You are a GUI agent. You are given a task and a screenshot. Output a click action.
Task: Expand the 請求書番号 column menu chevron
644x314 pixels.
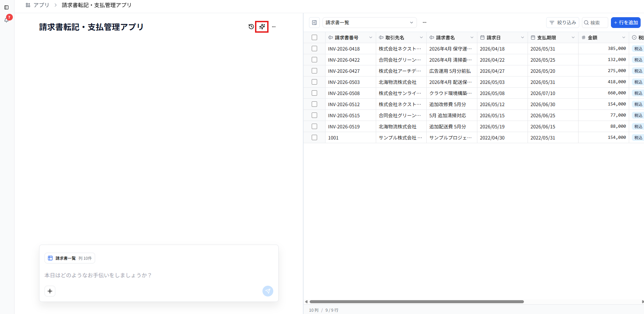[370, 37]
